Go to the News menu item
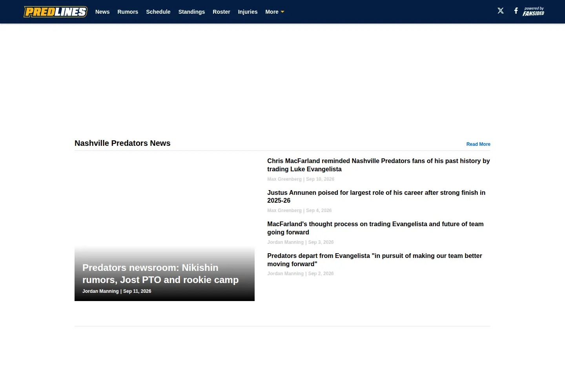The height and width of the screenshot is (392, 565). (x=102, y=12)
